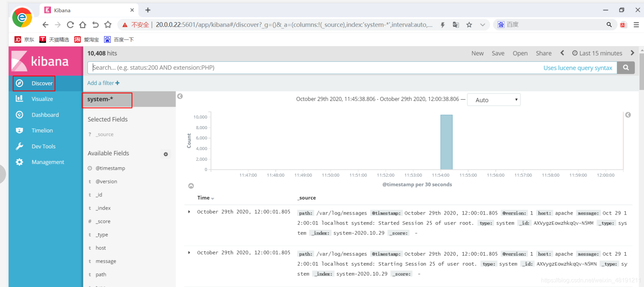Reload the page
Screen dimensions: 644x287
click(x=70, y=25)
